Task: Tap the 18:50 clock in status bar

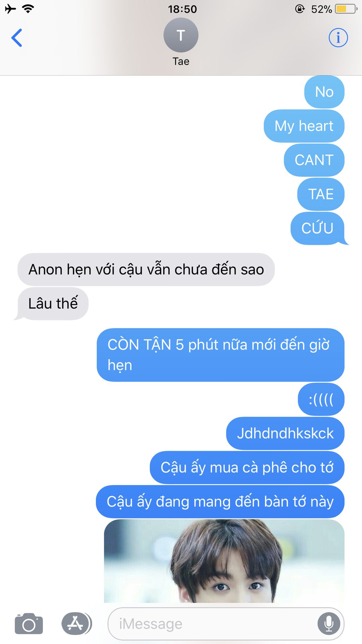Action: pos(182,9)
